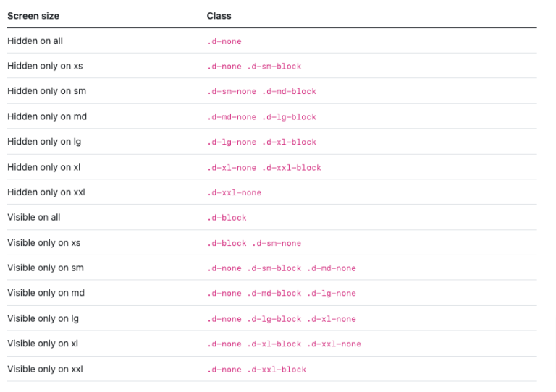The height and width of the screenshot is (392, 556).
Task: Click the ".d-none .d-md-block .d-lg-none" code
Action: 282,294
